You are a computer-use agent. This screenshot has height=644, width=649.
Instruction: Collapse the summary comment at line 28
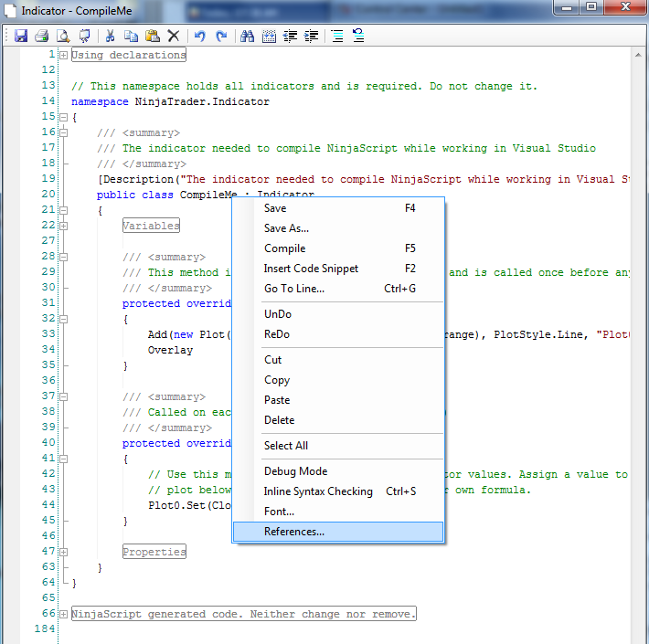pyautogui.click(x=63, y=257)
